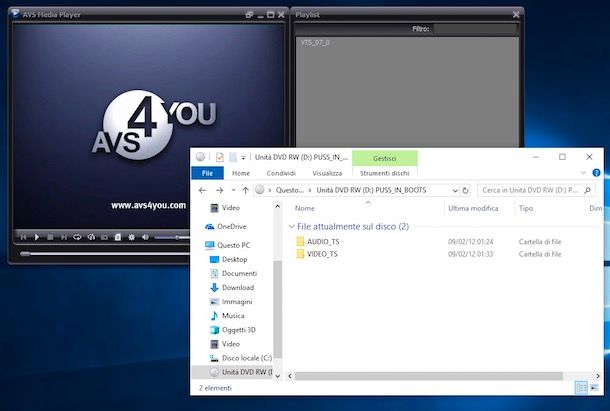Screen dimensions: 610x411
Task: Open AVS Media Player settings gear
Action: [x=131, y=237]
